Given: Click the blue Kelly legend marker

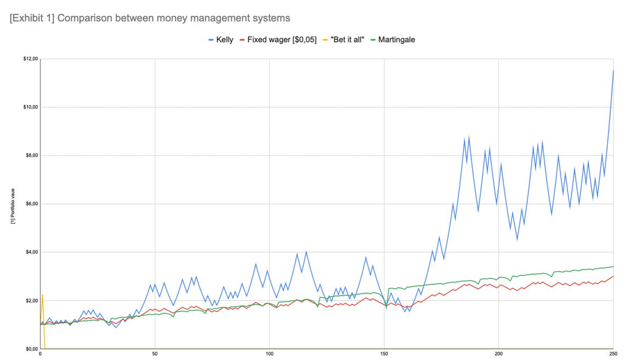Looking at the screenshot, I should tap(212, 39).
